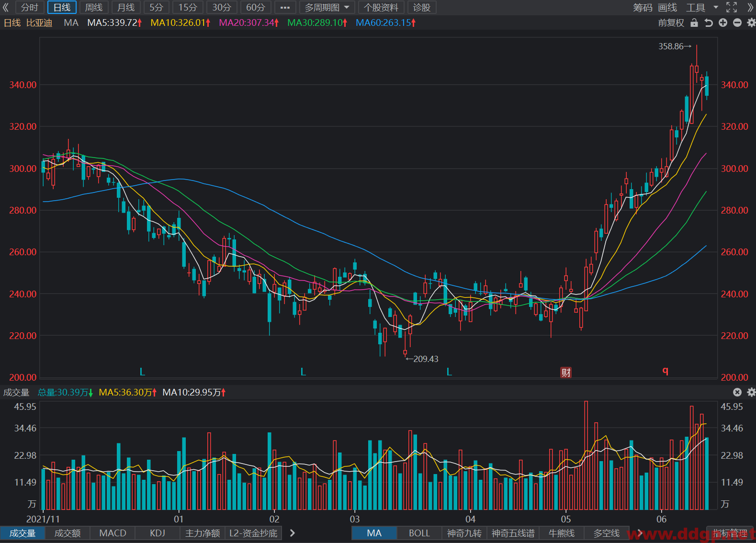Image resolution: width=756 pixels, height=543 pixels.
Task: Select the 15分 period
Action: 188,8
